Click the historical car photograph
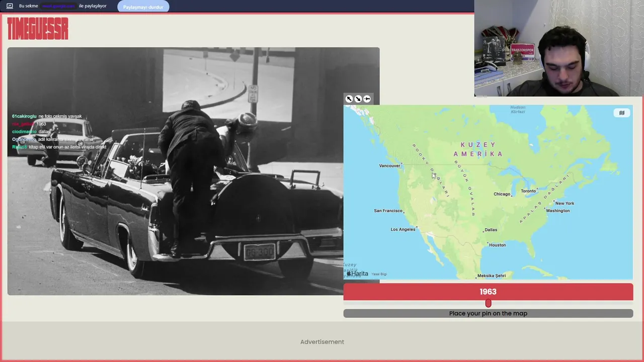Viewport: 644px width, 362px height. tap(193, 171)
